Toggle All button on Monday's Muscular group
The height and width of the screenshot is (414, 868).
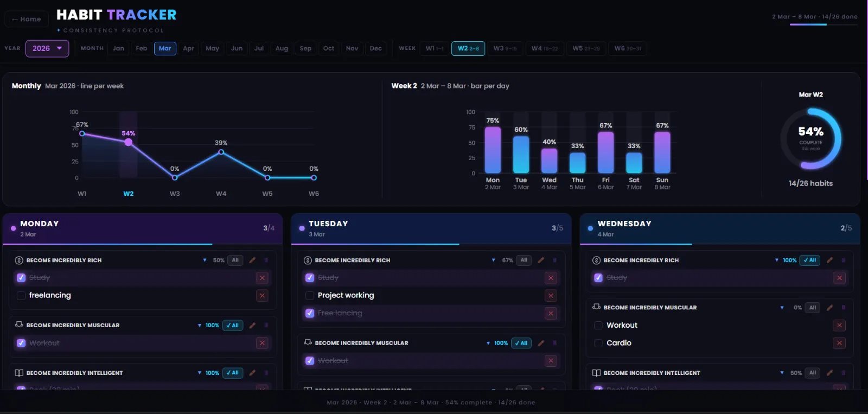[233, 326]
